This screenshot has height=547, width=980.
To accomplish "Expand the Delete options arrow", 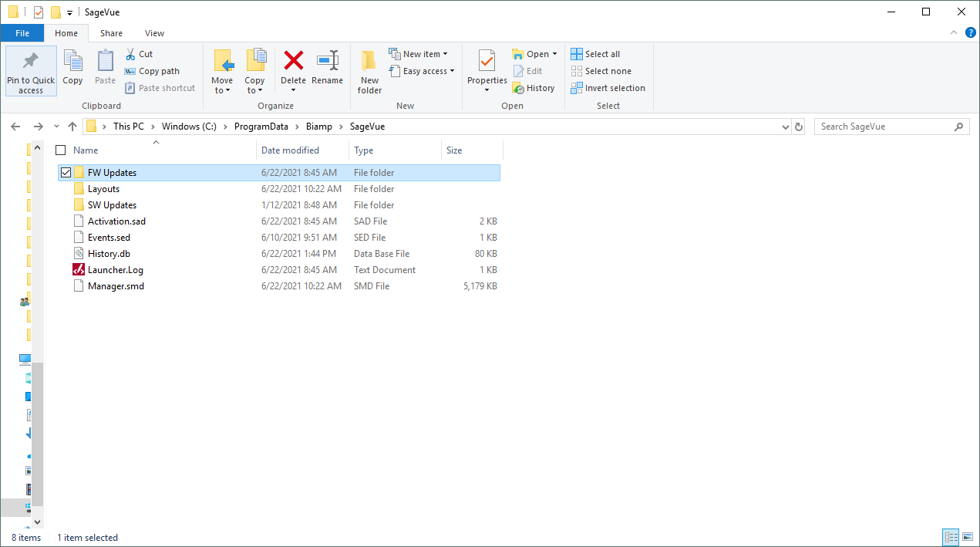I will [293, 91].
